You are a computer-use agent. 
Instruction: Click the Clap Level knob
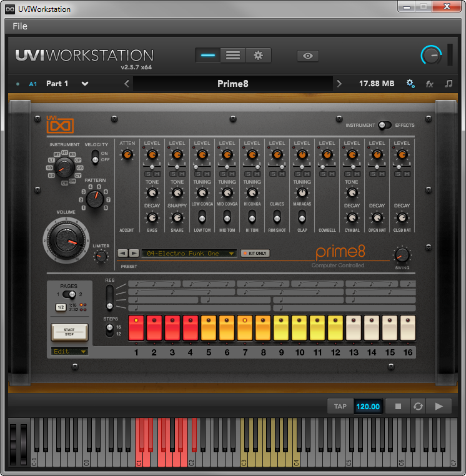(x=302, y=154)
